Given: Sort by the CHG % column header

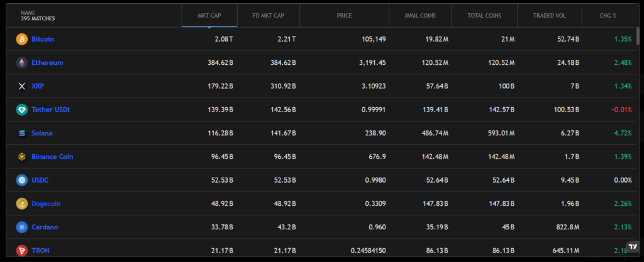Looking at the screenshot, I should coord(608,16).
